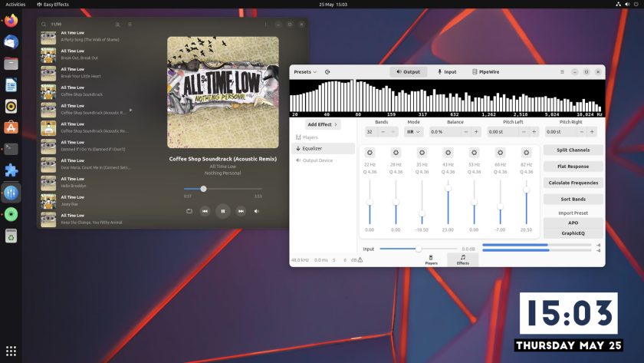Screen dimensions: 644x363
Task: Select 'Break Your Little Heart' in playlist
Action: click(86, 73)
